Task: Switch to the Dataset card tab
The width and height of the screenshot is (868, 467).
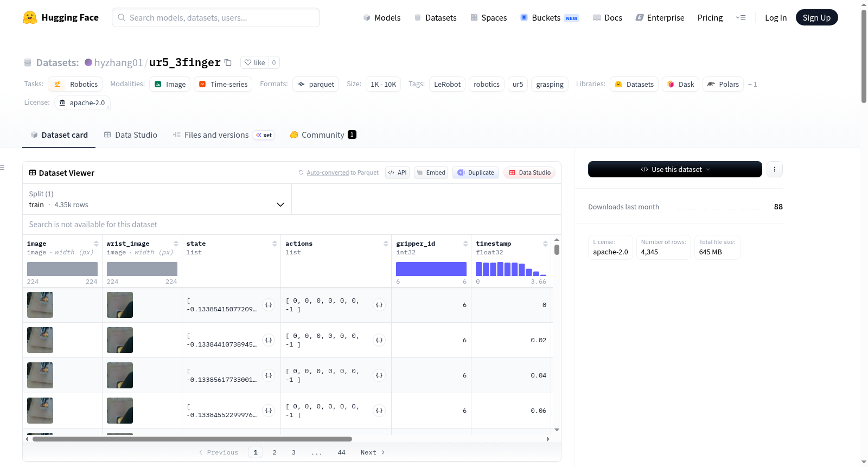Action: coord(59,135)
